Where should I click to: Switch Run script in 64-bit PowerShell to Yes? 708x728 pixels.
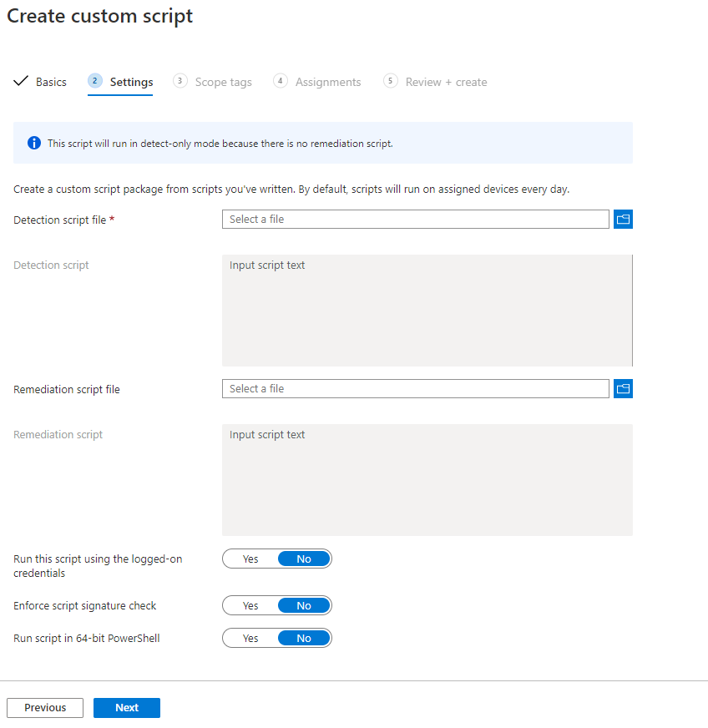click(250, 639)
